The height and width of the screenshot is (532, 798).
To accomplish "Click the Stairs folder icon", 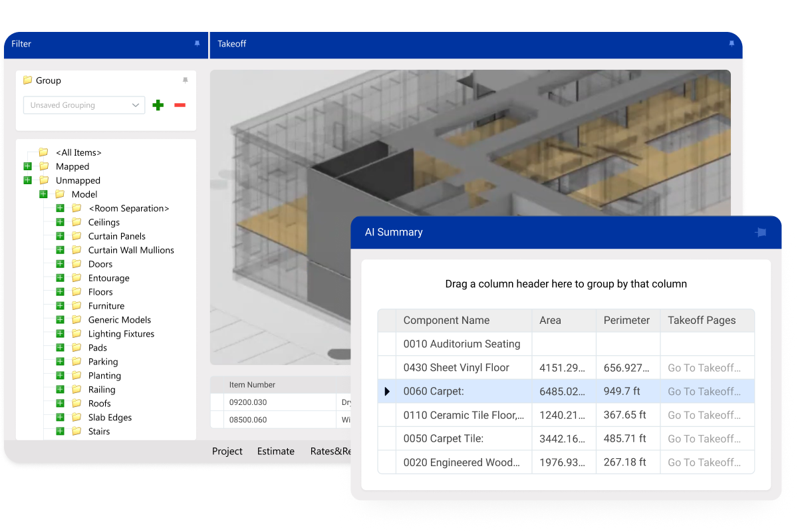I will [x=76, y=432].
